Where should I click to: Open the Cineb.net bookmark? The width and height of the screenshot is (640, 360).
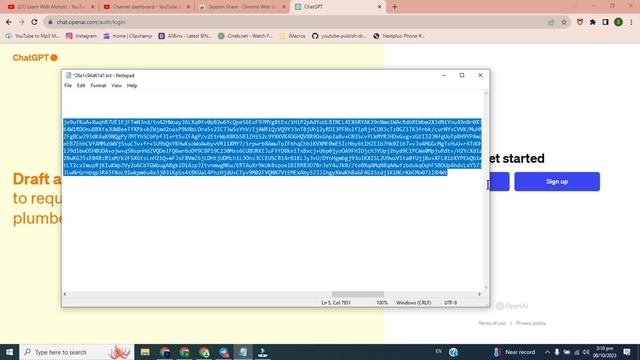tap(245, 36)
